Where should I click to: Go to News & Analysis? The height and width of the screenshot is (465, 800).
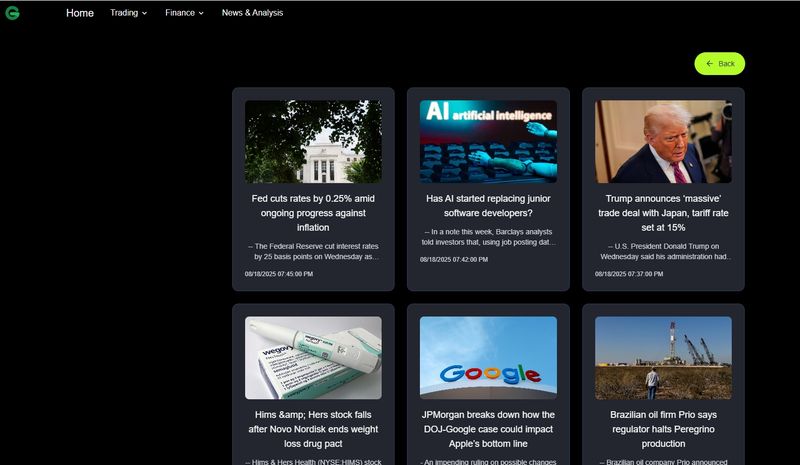click(252, 13)
